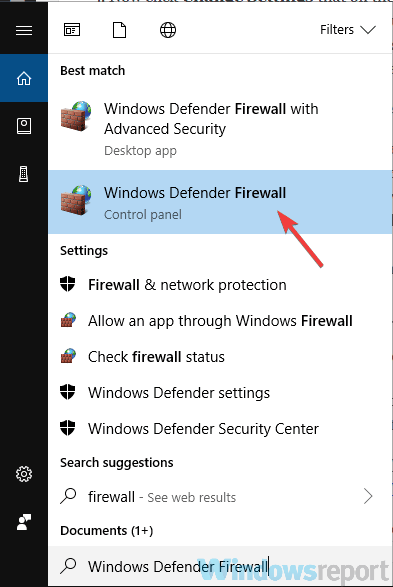Expand the Filters dropdown
The height and width of the screenshot is (587, 393).
pos(348,30)
